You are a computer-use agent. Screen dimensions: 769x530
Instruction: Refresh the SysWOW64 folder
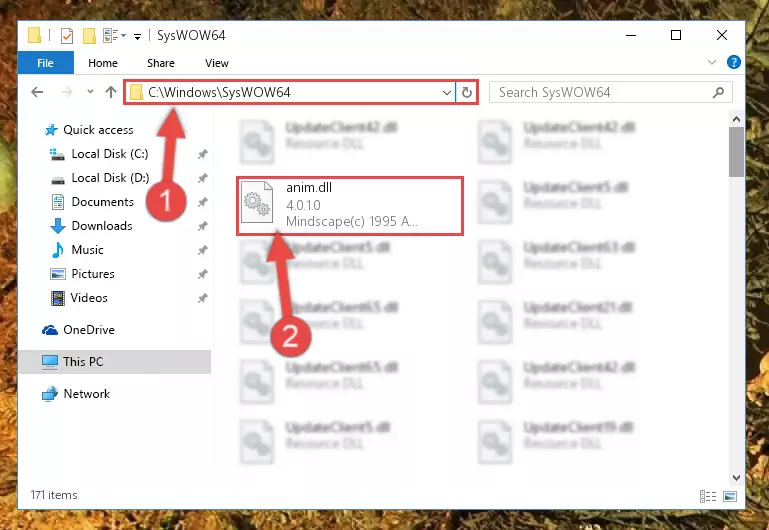[466, 92]
